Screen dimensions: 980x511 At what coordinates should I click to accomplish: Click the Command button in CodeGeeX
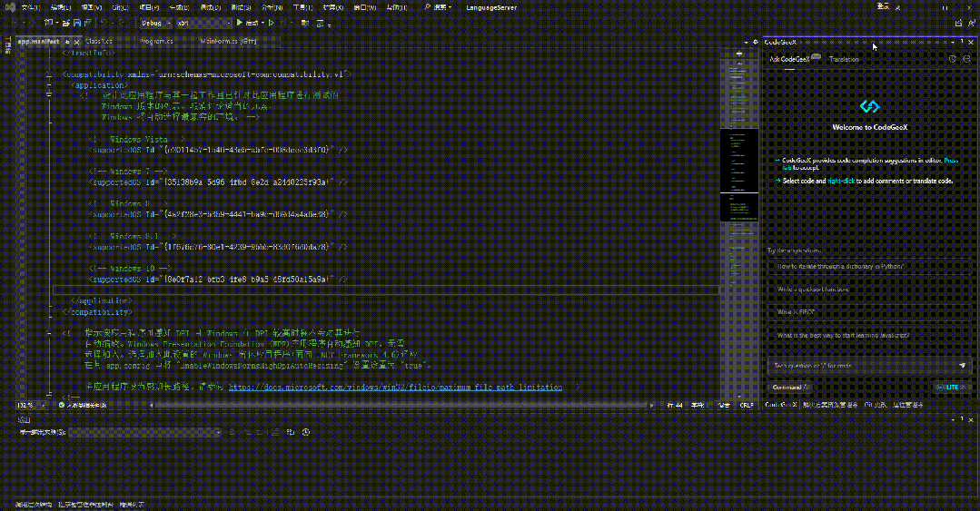[789, 388]
